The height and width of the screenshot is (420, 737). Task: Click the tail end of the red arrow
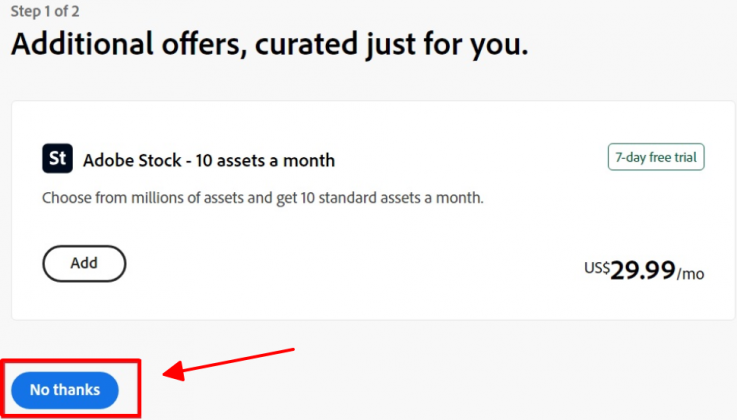coord(292,350)
